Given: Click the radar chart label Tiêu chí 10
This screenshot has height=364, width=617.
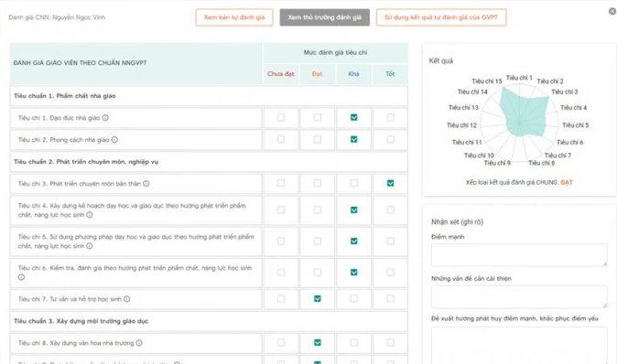Looking at the screenshot, I should click(479, 155).
